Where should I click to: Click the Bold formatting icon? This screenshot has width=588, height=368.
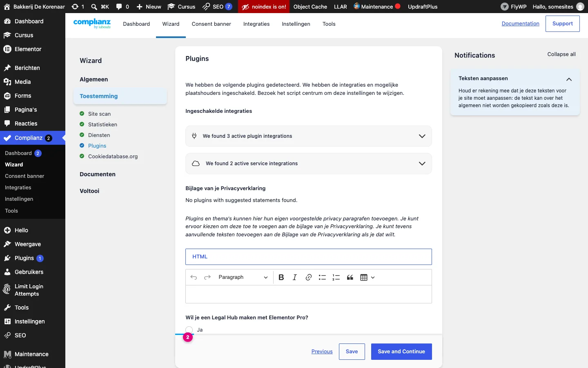point(281,277)
